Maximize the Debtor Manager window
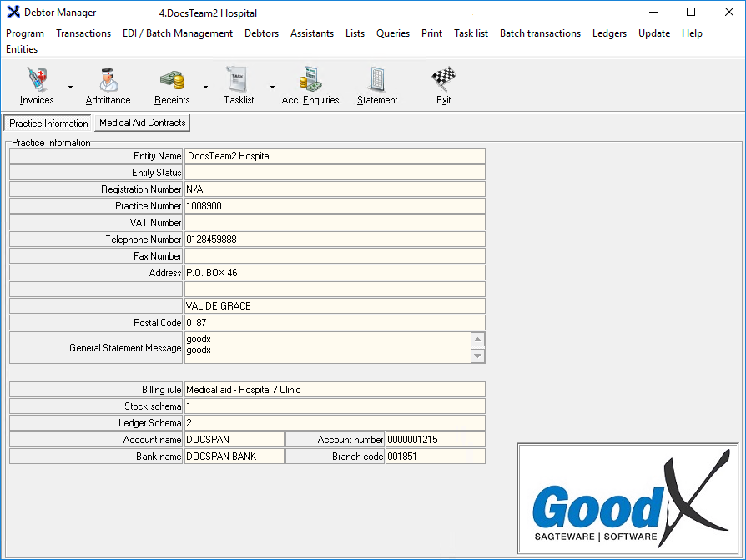The width and height of the screenshot is (746, 560). coord(691,12)
